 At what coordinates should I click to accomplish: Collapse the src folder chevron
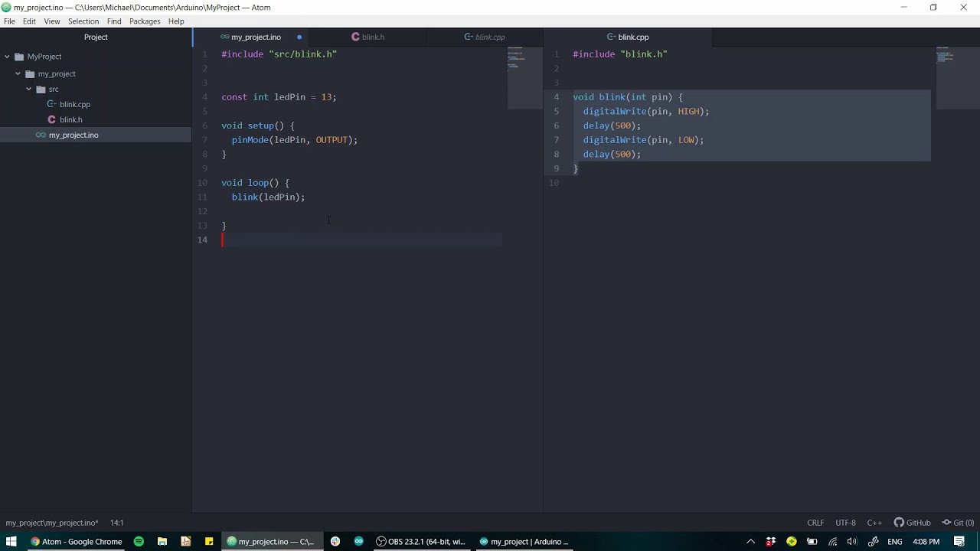pos(29,89)
